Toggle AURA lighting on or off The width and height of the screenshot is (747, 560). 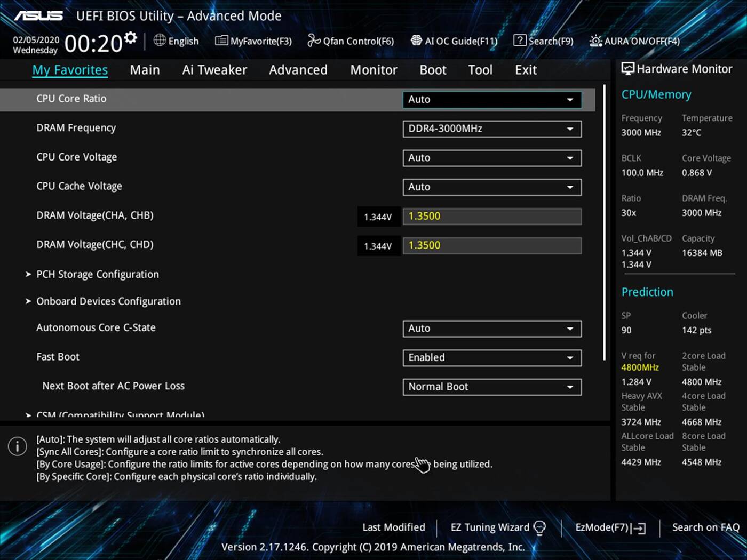pyautogui.click(x=634, y=41)
